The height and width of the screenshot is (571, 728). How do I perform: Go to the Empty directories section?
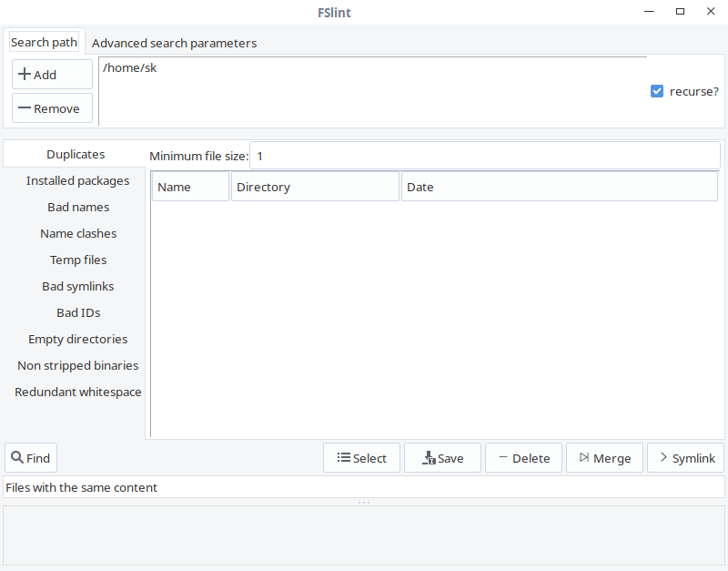pyautogui.click(x=77, y=339)
